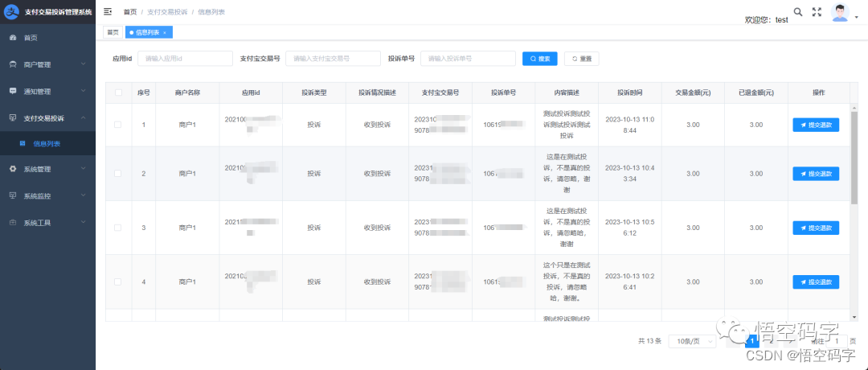The image size is (868, 370).
Task: Click the 通知管理 message icon
Action: pyautogui.click(x=13, y=91)
